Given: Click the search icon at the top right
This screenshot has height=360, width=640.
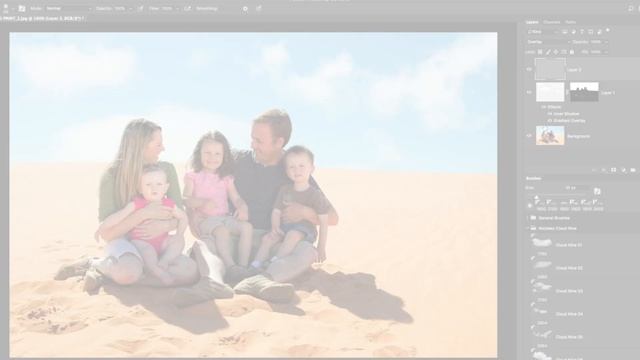Looking at the screenshot, I should click(631, 8).
